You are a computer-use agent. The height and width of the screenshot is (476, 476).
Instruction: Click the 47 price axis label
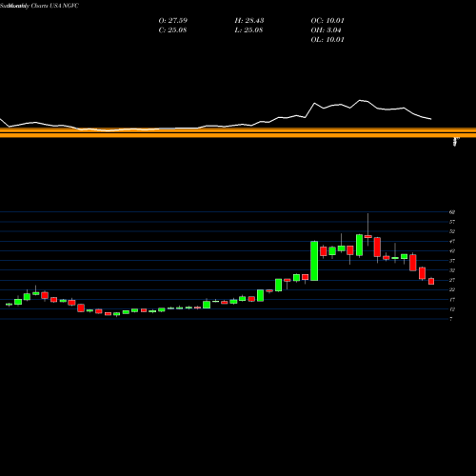[452, 241]
